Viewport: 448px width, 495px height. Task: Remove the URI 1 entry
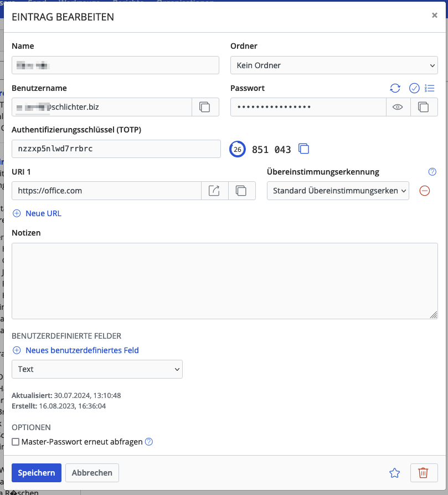pos(424,191)
